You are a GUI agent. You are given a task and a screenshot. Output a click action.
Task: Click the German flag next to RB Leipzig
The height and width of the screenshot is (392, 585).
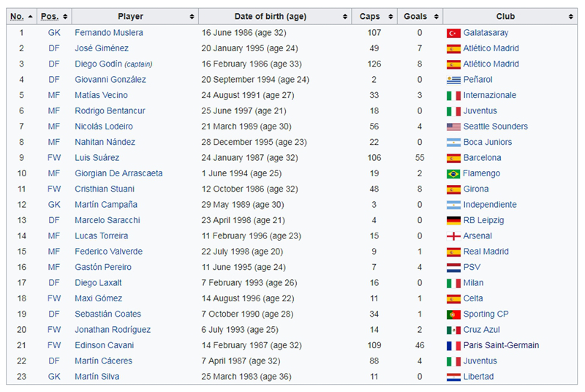tap(453, 220)
